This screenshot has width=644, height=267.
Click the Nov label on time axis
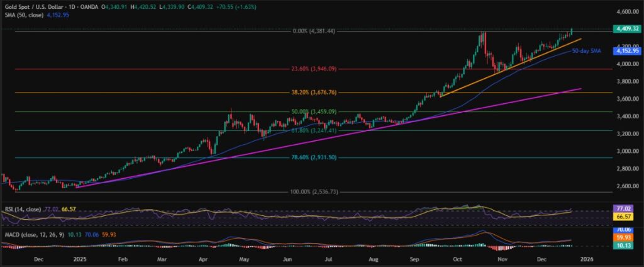tap(501, 260)
